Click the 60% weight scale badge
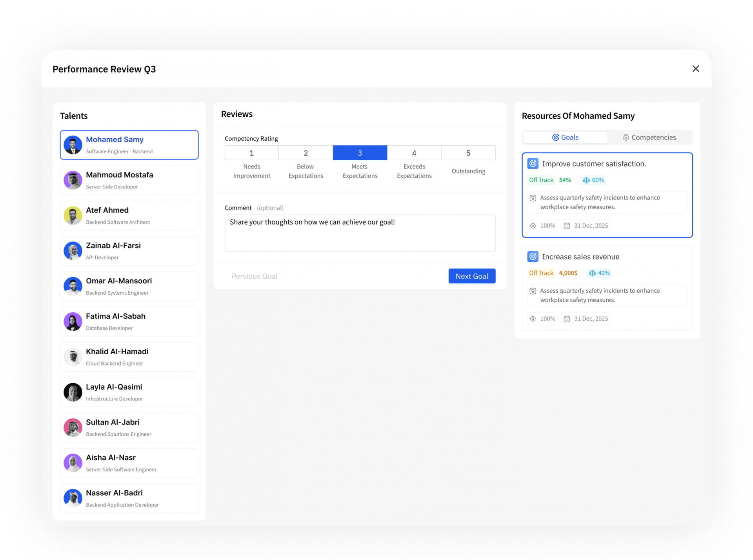This screenshot has width=753, height=560. tap(593, 180)
